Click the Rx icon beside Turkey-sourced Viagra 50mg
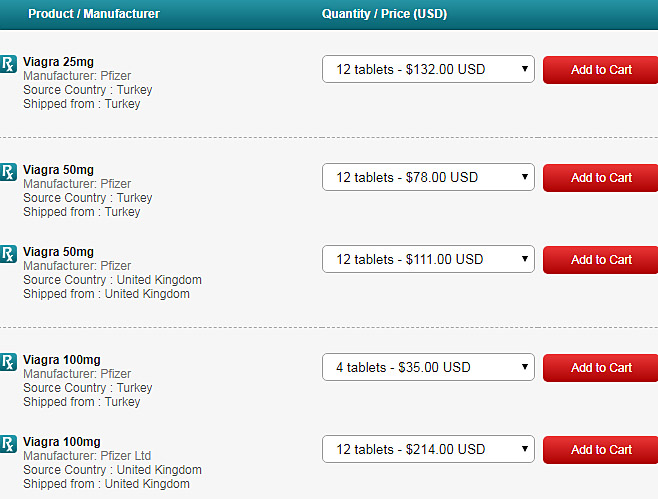 pyautogui.click(x=8, y=172)
